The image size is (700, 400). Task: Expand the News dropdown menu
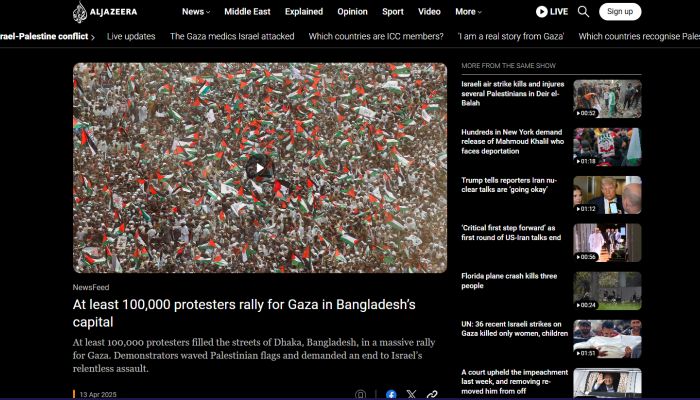[x=196, y=12]
